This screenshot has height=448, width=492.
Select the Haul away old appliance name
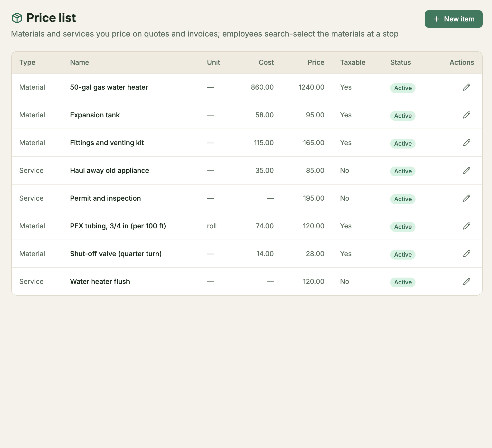tap(109, 171)
